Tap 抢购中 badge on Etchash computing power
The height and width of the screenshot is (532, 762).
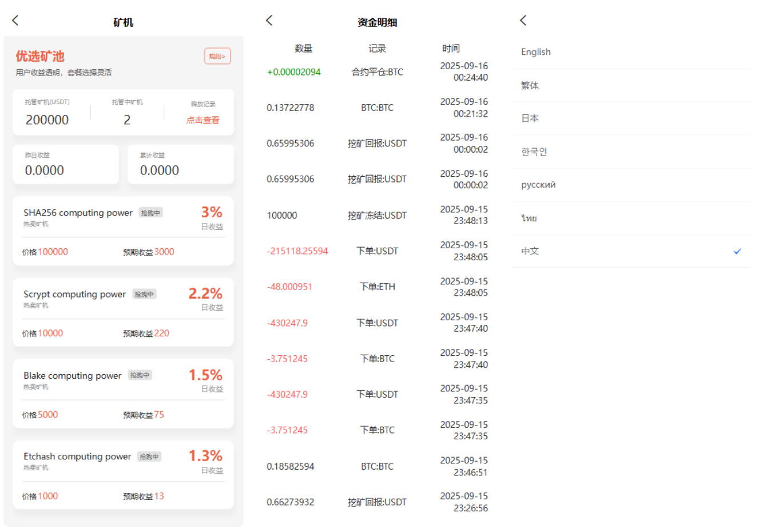point(149,456)
